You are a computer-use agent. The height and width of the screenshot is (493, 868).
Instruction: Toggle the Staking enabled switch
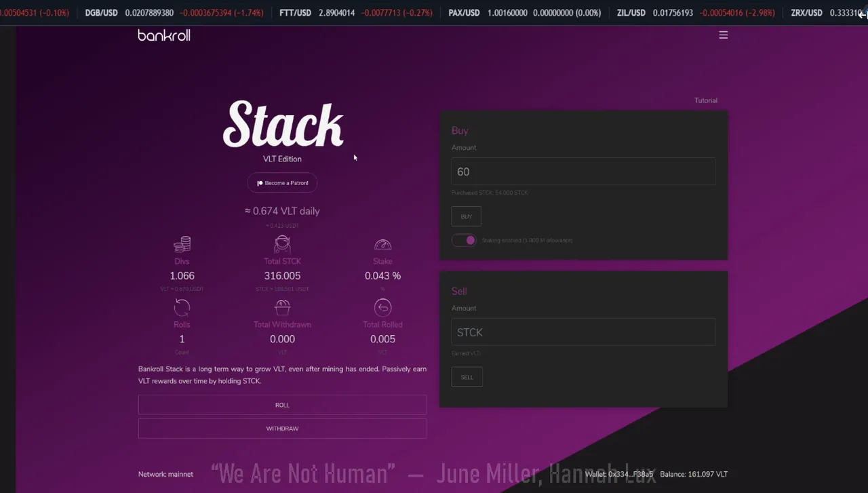click(465, 240)
